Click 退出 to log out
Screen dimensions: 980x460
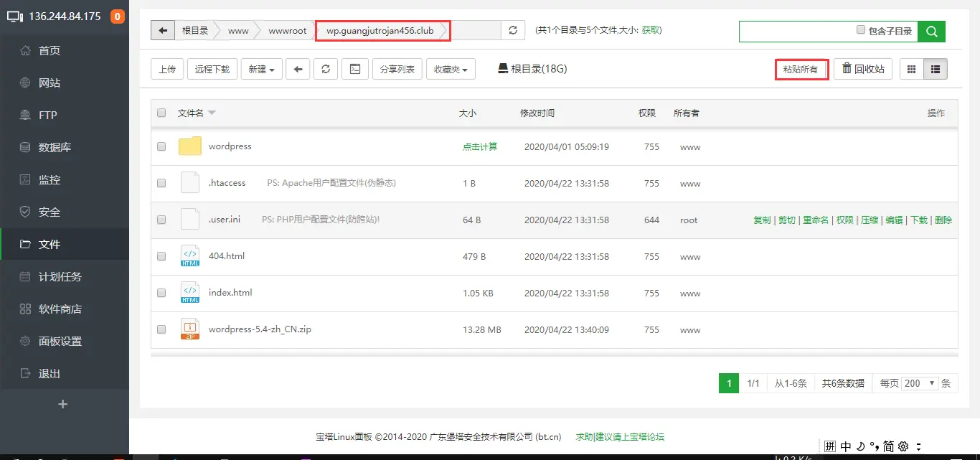(x=65, y=373)
